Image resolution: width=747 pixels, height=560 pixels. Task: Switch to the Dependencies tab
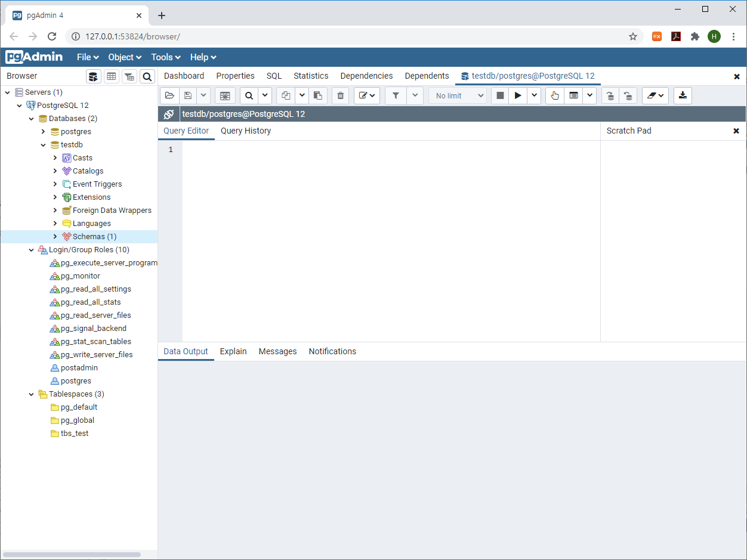tap(366, 76)
